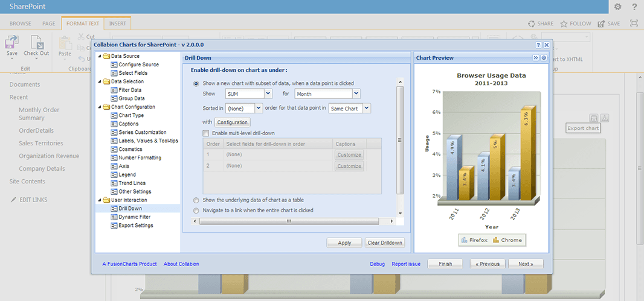Click the Configuration button
Viewport: 644px width, 301px height.
pyautogui.click(x=233, y=122)
